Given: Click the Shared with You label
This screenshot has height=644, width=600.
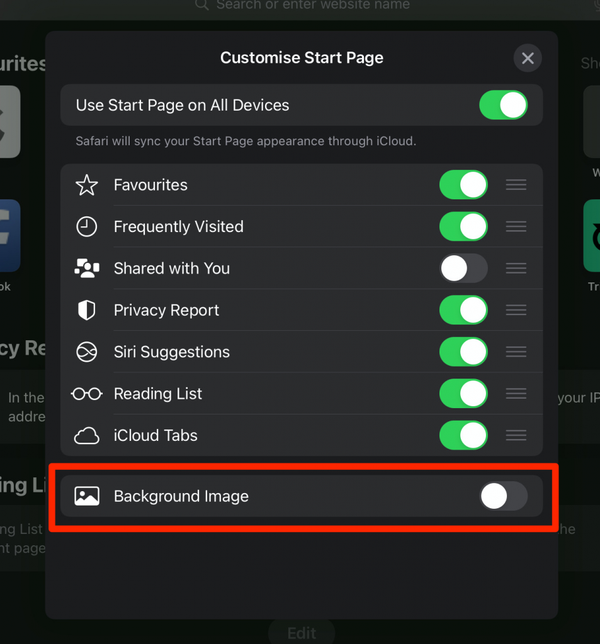Looking at the screenshot, I should (x=172, y=268).
